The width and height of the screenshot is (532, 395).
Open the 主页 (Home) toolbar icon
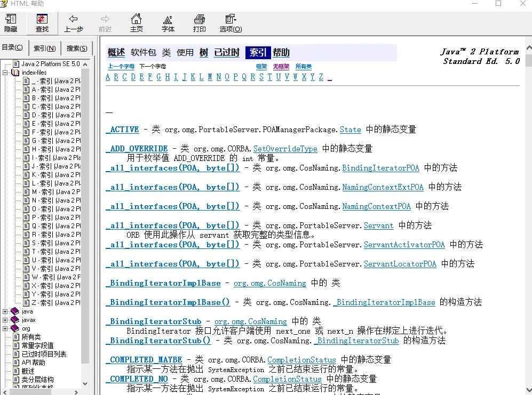coord(137,23)
